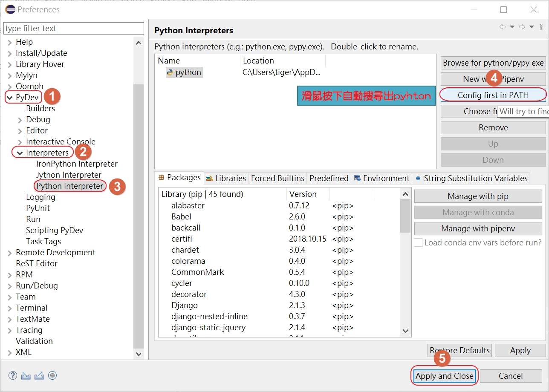Viewport: 549px width, 392px height.
Task: Select the alabaster package row
Action: click(280, 206)
